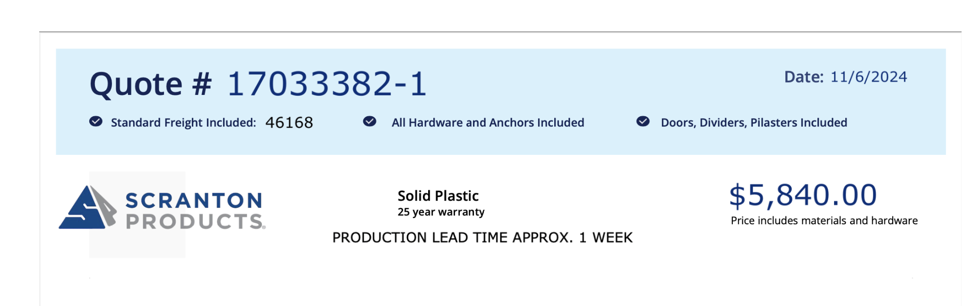Image resolution: width=980 pixels, height=306 pixels.
Task: Select the date 11/6/2024
Action: pyautogui.click(x=868, y=76)
